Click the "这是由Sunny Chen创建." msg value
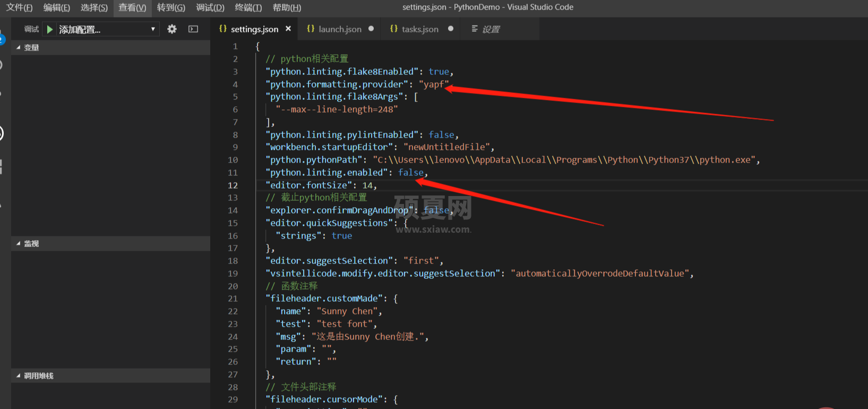868x409 pixels. [x=367, y=337]
